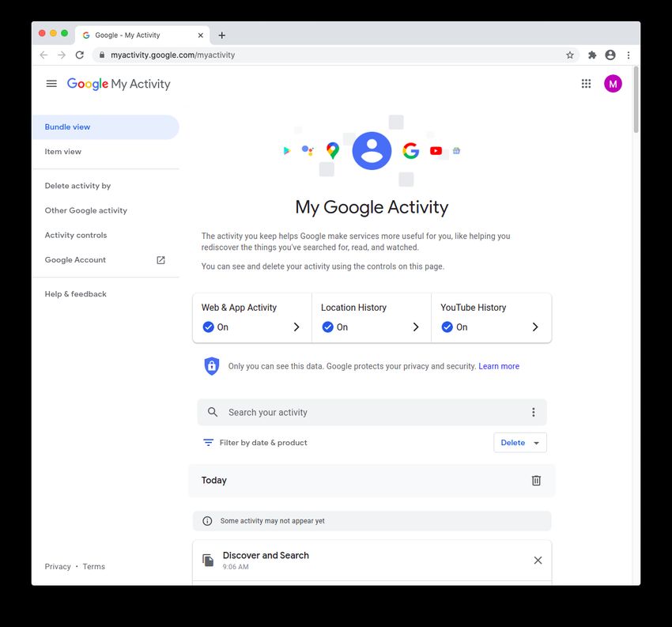Viewport: 672px width, 627px height.
Task: Open the Terms link
Action: 94,567
